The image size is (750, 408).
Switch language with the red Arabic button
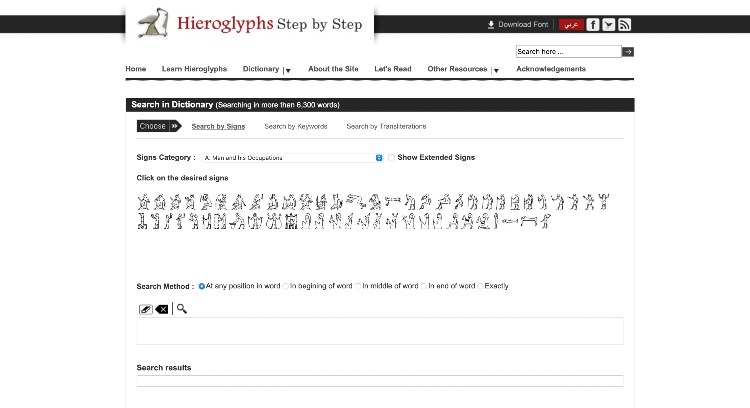(x=571, y=24)
